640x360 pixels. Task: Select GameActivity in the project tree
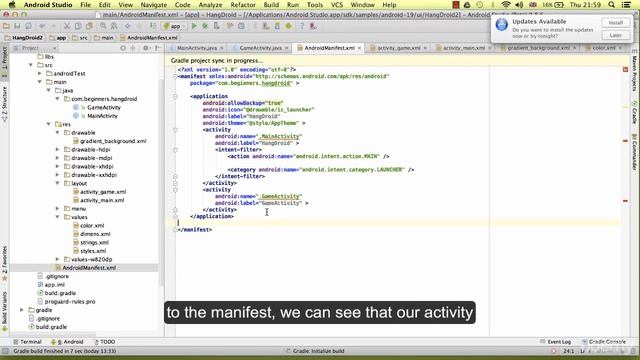click(104, 107)
